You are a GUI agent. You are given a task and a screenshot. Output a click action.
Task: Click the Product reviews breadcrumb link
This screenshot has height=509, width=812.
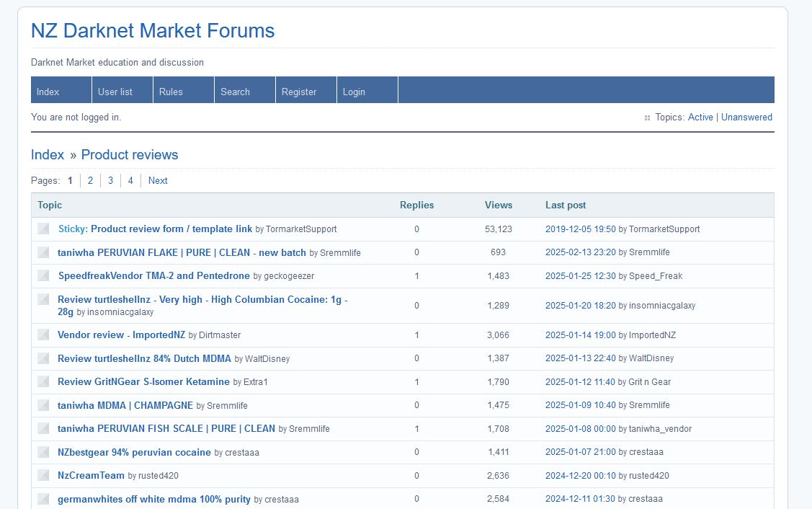[x=130, y=154]
